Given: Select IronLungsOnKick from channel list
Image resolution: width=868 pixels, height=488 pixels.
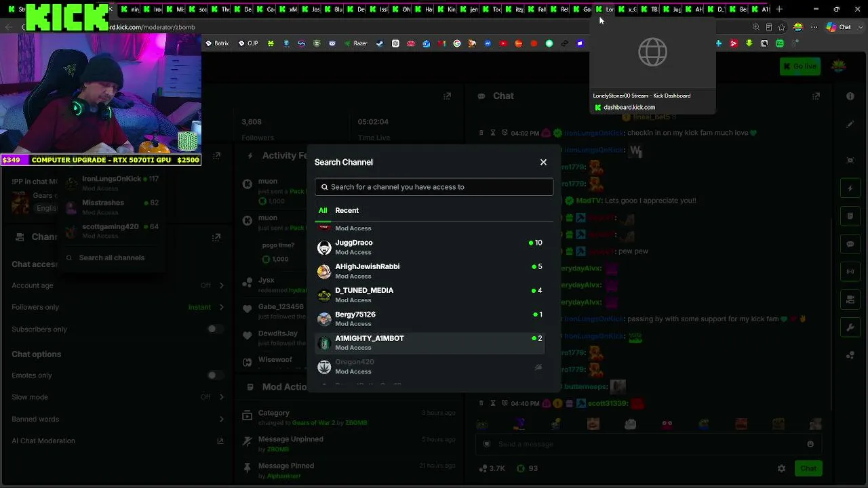Looking at the screenshot, I should [112, 183].
